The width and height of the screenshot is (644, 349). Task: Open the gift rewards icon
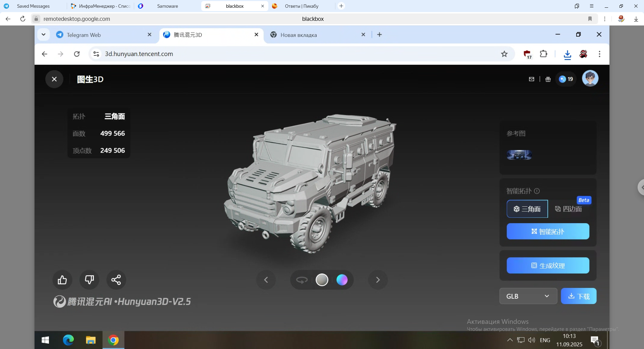(x=548, y=79)
